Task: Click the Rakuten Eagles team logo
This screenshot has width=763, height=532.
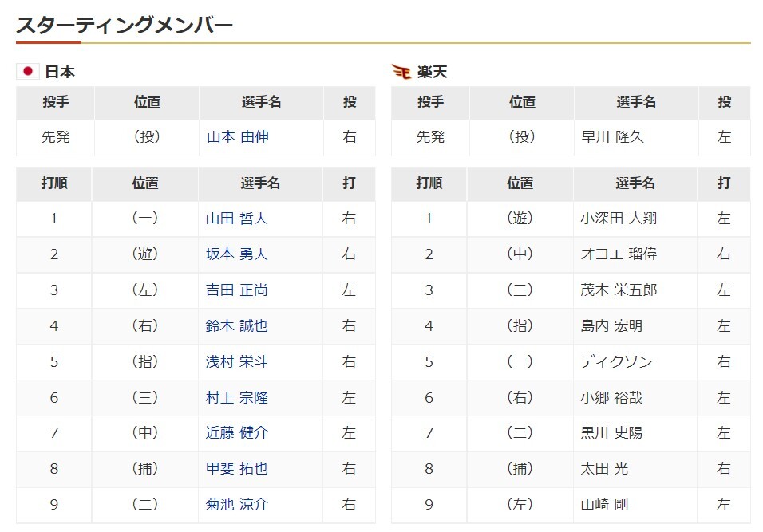Action: pos(401,72)
